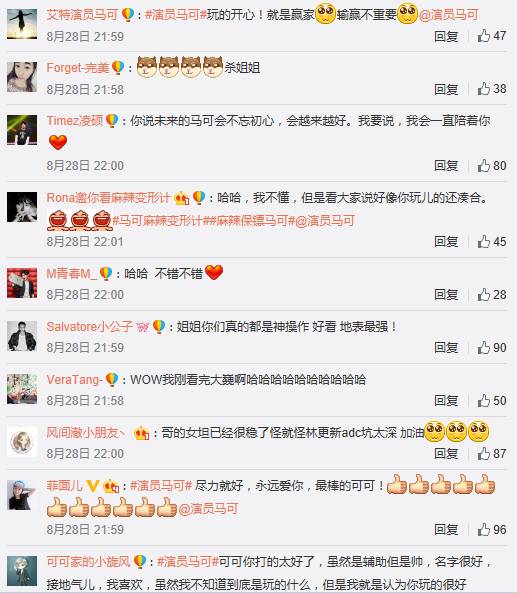The width and height of the screenshot is (517, 593).
Task: Reply to Forget-完美's comment
Action: click(x=446, y=90)
